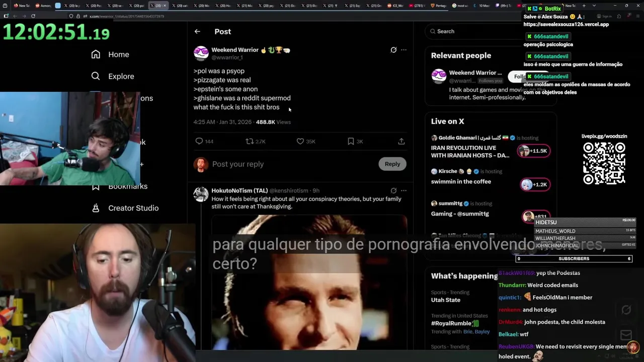Switch to the (2781) YouTube tab
Image resolution: width=644 pixels, height=362 pixels.
tap(417, 6)
